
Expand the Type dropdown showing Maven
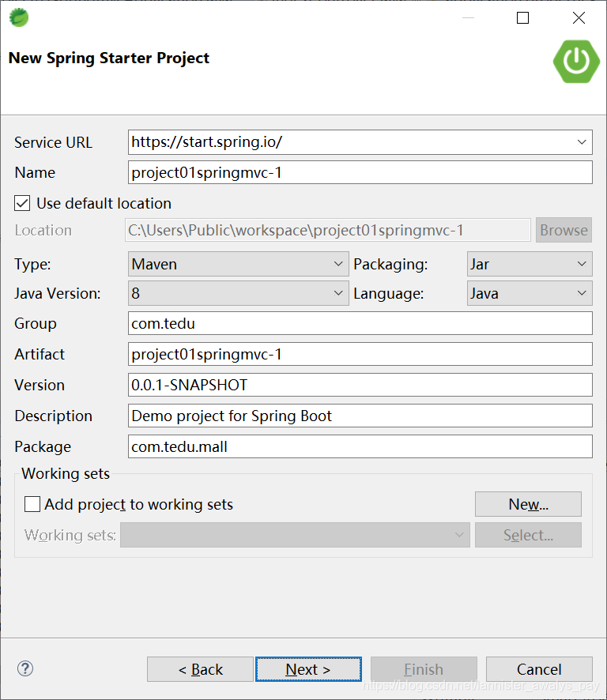click(x=338, y=263)
